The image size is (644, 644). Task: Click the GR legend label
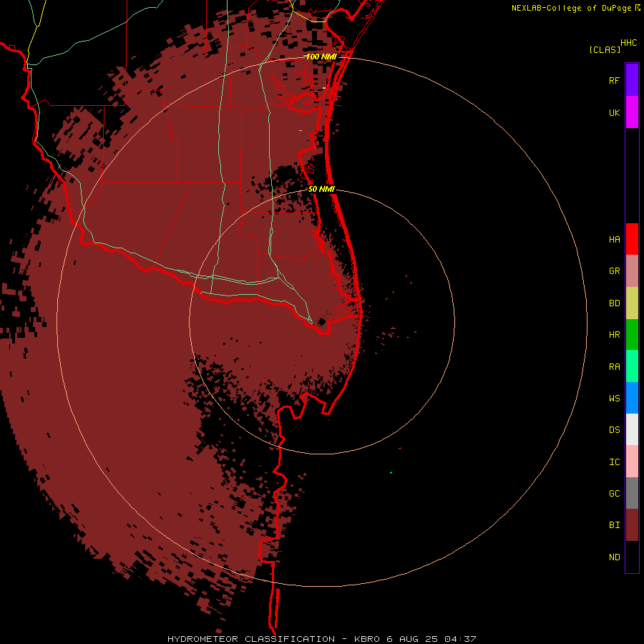pos(614,271)
